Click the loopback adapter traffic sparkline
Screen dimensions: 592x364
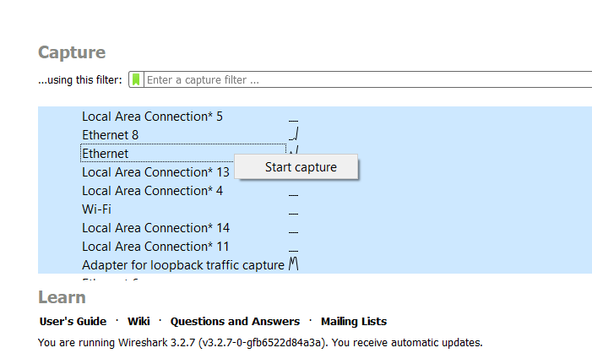pos(294,265)
